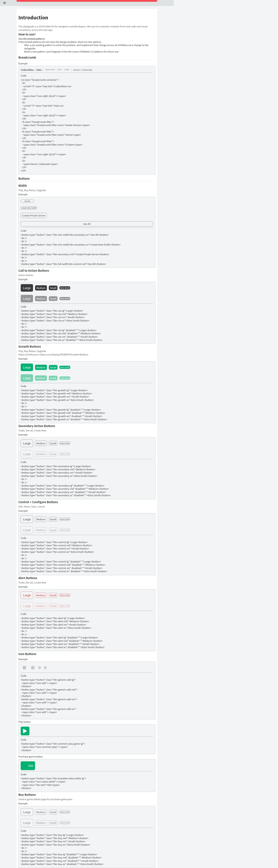The image size is (278, 868).
Task: Click the 'Alert Buttons' section heading
Action: [28, 578]
